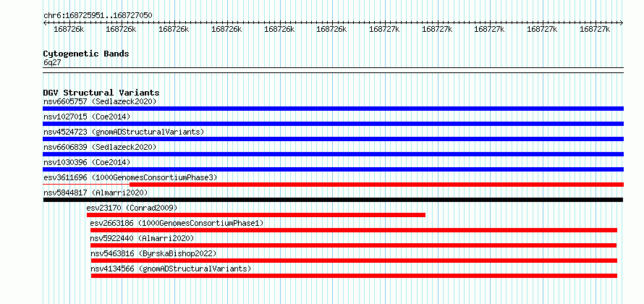Select the 6q27 cytogenetic band label

point(52,63)
